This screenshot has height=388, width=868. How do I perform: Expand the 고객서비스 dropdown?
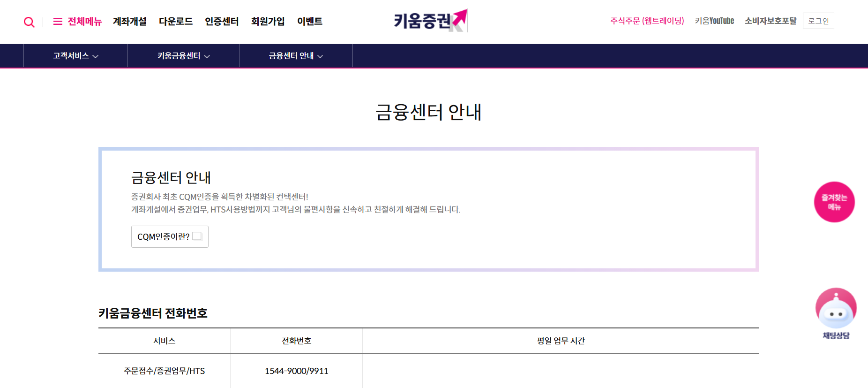pos(75,56)
